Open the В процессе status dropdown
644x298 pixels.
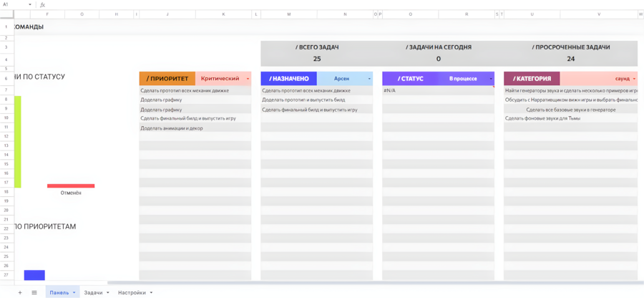[x=491, y=79]
